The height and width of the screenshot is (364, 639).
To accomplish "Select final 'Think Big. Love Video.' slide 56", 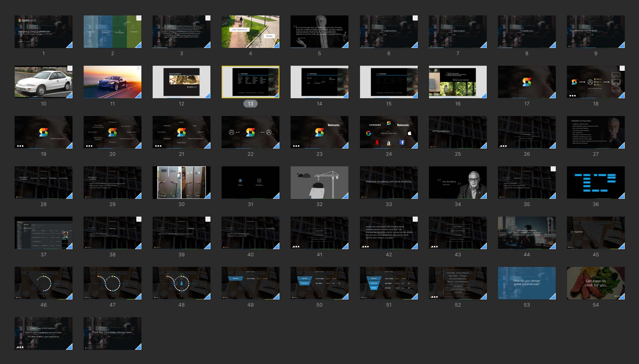I will point(112,333).
